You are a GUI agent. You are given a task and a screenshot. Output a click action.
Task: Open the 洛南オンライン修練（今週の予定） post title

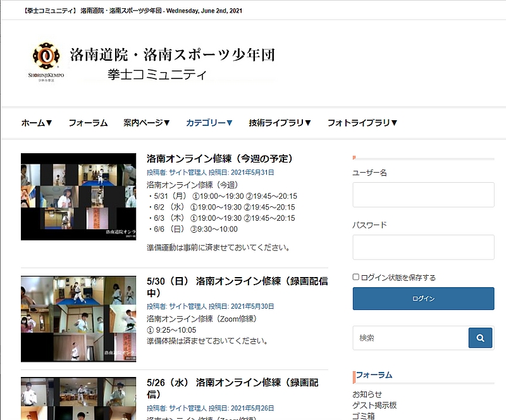point(219,159)
